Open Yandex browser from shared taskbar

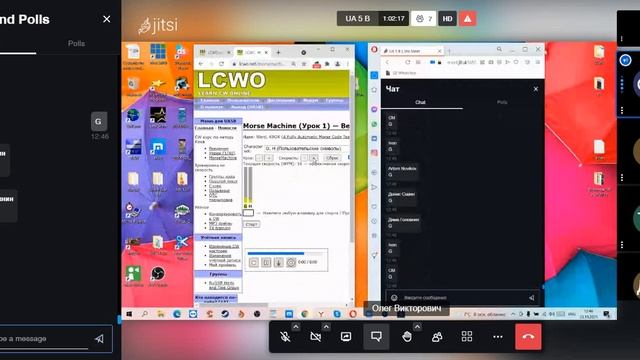[321, 314]
